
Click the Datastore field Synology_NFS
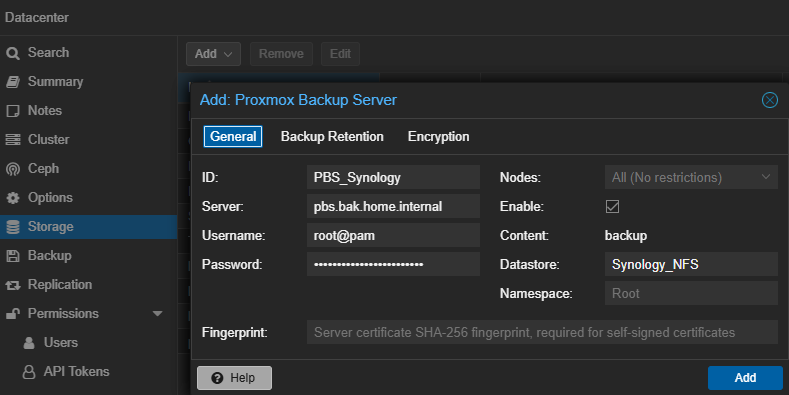pyautogui.click(x=691, y=264)
